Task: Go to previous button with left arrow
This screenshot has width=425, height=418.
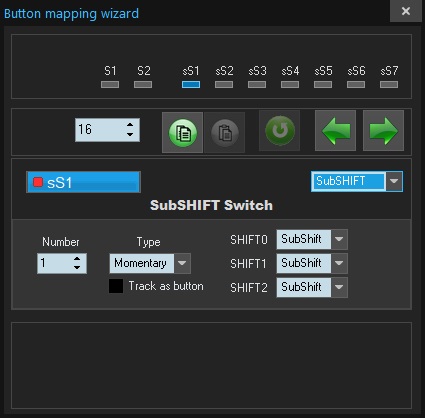Action: coord(335,131)
